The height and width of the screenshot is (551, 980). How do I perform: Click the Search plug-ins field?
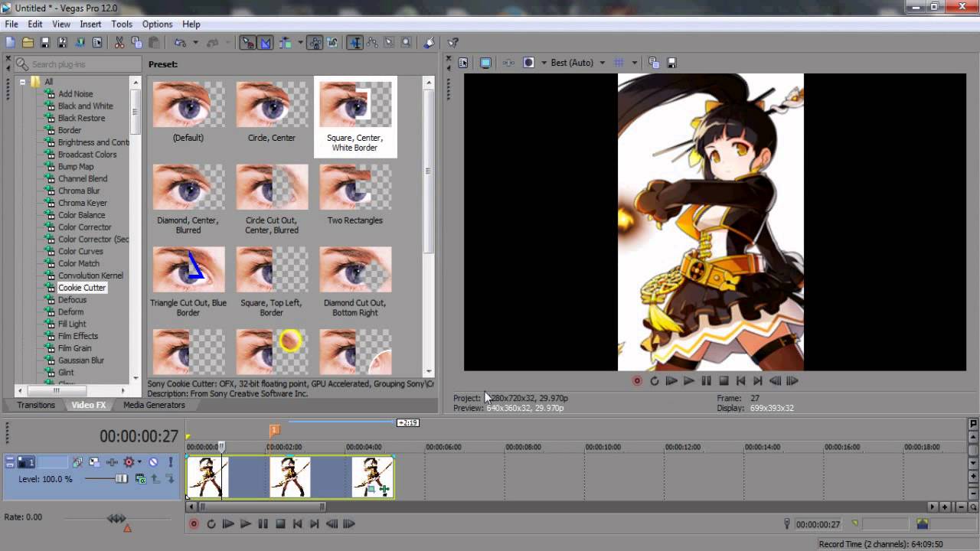pos(78,64)
